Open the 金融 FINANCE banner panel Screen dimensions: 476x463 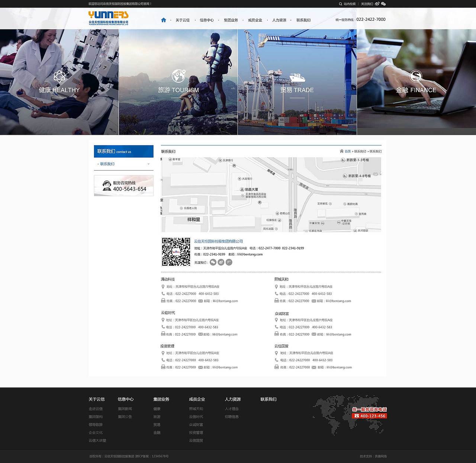click(x=416, y=82)
